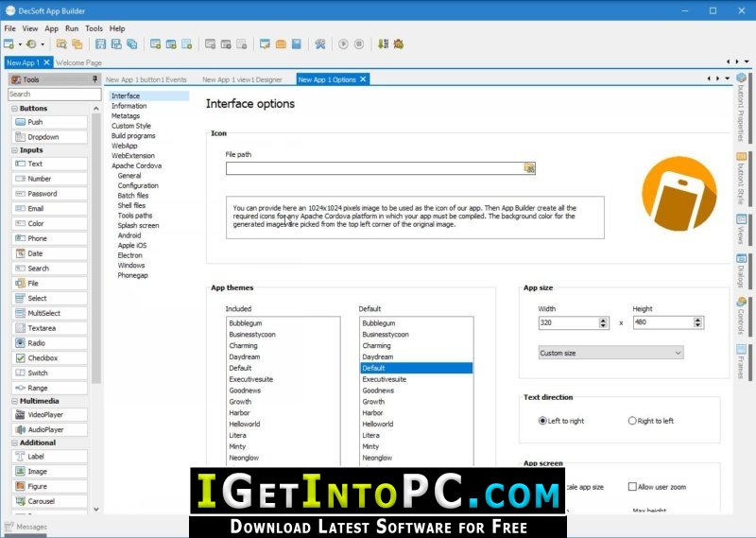Open the App menu
The width and height of the screenshot is (756, 538).
tap(52, 28)
